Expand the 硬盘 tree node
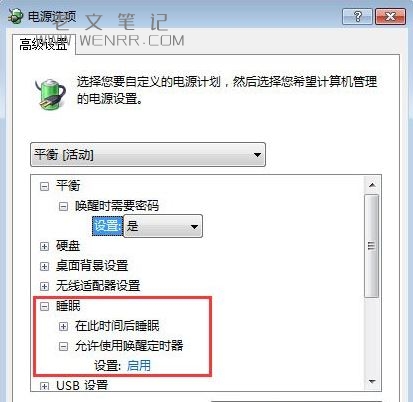 44,246
